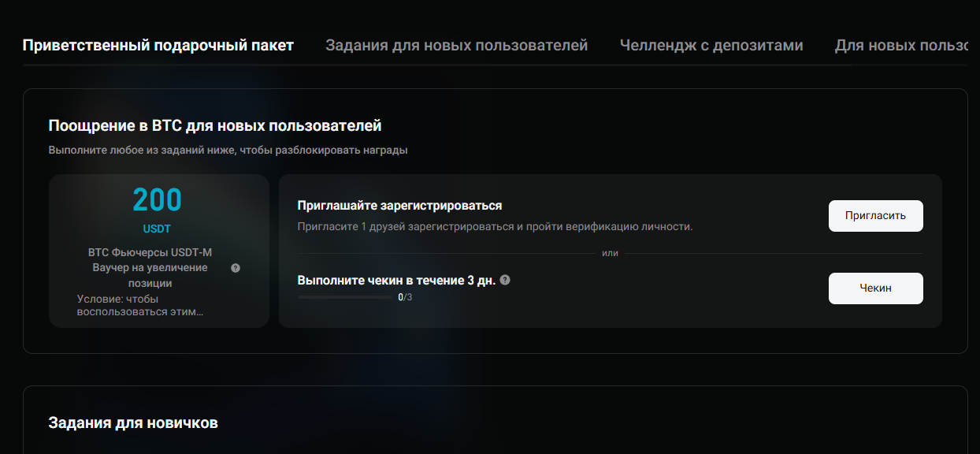
Task: Open help icon beside 'Выполните чекин в течение 3 дн.'
Action: point(505,280)
